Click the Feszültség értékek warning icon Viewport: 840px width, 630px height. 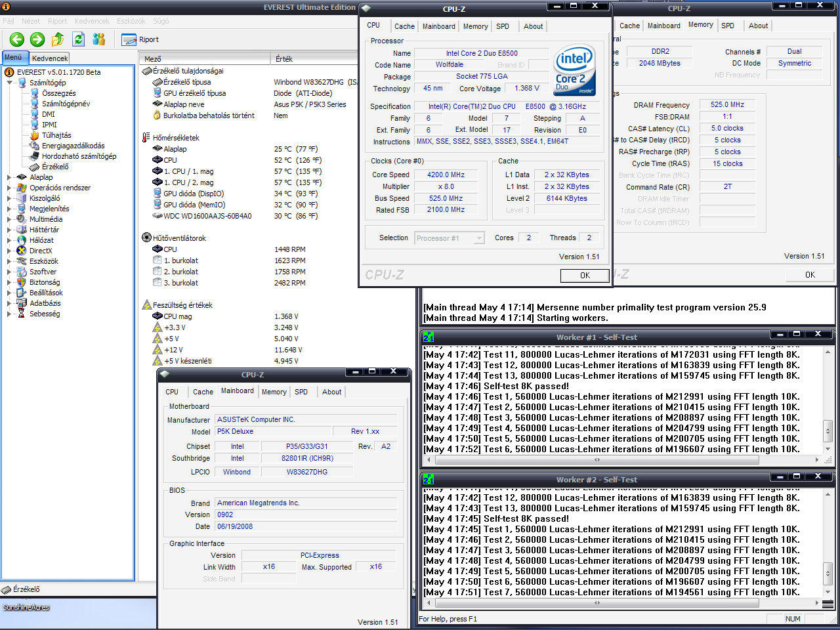[x=147, y=305]
